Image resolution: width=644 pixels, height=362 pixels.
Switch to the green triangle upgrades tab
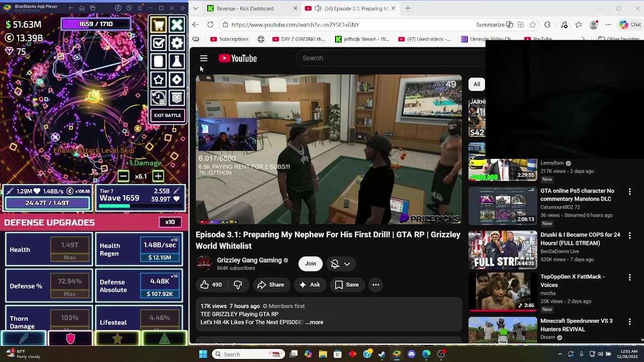pyautogui.click(x=165, y=339)
